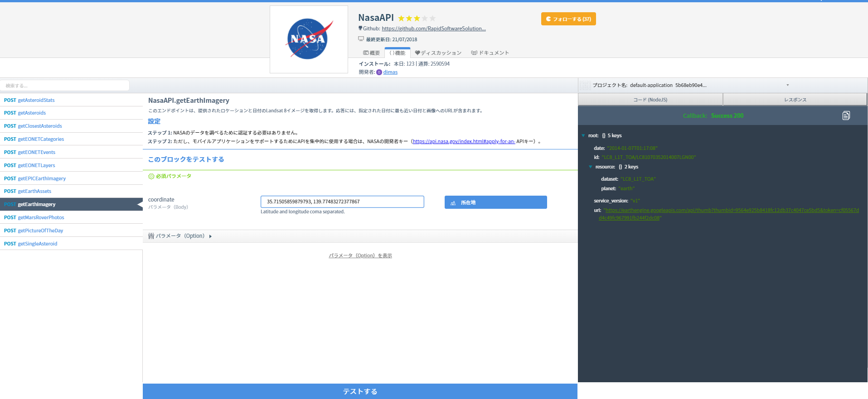
Task: Click the dataset value LC8_L1T_TOA
Action: click(x=638, y=179)
